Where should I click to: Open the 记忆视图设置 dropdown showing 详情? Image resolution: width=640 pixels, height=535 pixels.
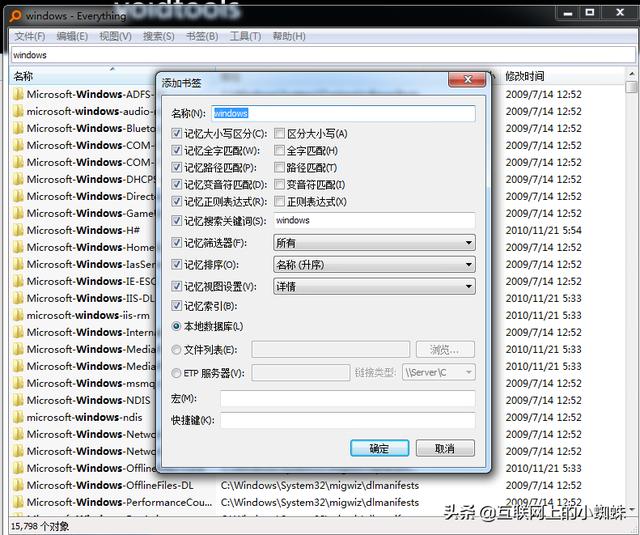click(x=374, y=286)
